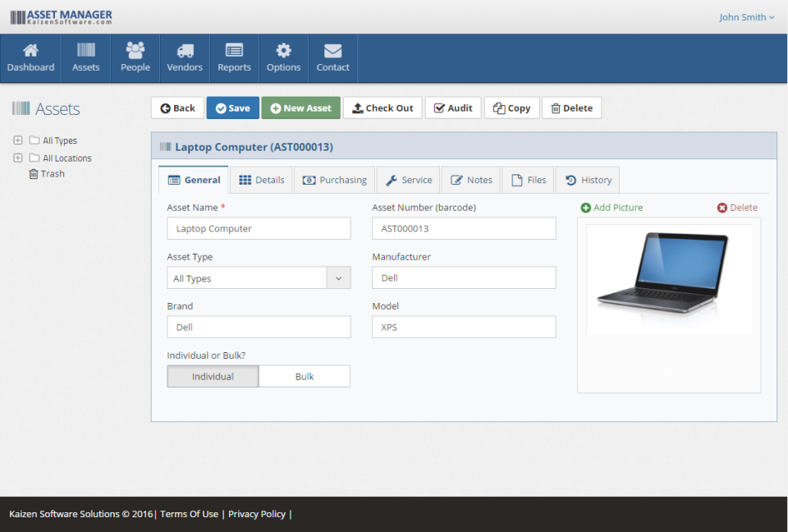Expand the All Types tree node
Image resolution: width=788 pixels, height=532 pixels.
pos(16,140)
